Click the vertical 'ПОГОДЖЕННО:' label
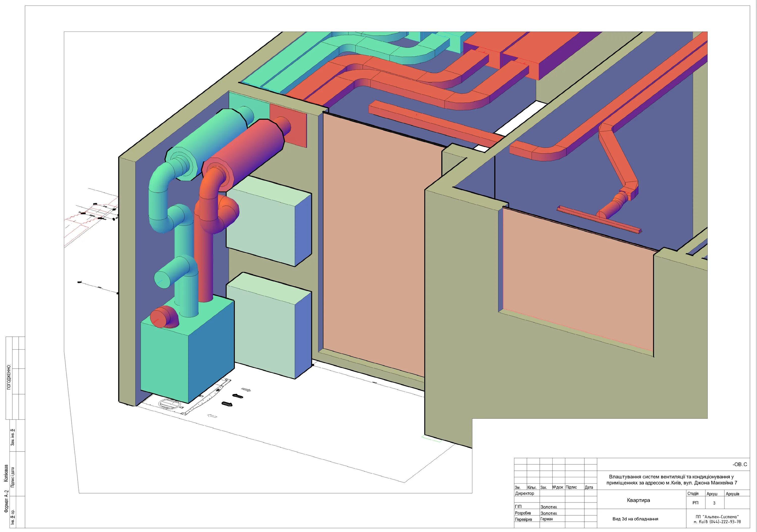 tap(9, 377)
